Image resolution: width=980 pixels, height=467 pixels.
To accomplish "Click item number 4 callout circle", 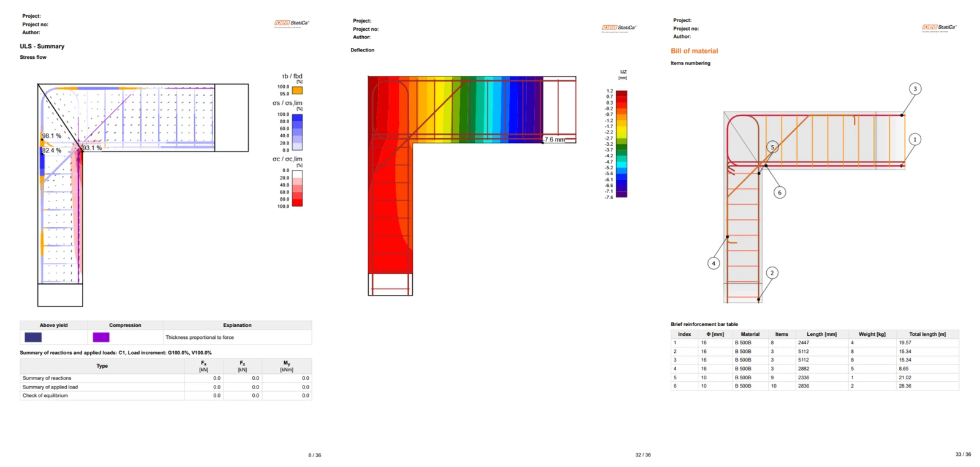I will coord(714,264).
